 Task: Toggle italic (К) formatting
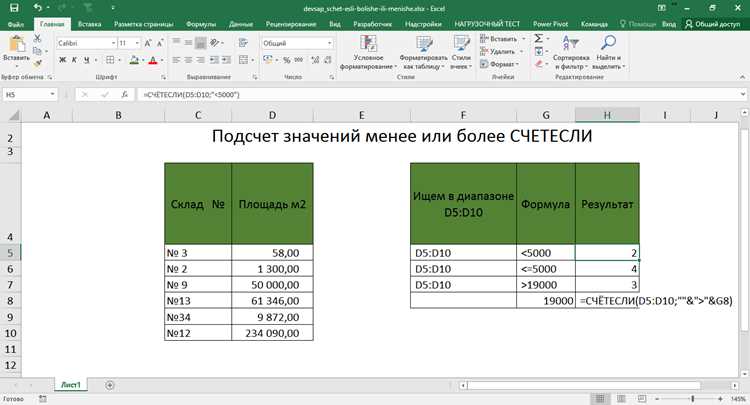(74, 60)
